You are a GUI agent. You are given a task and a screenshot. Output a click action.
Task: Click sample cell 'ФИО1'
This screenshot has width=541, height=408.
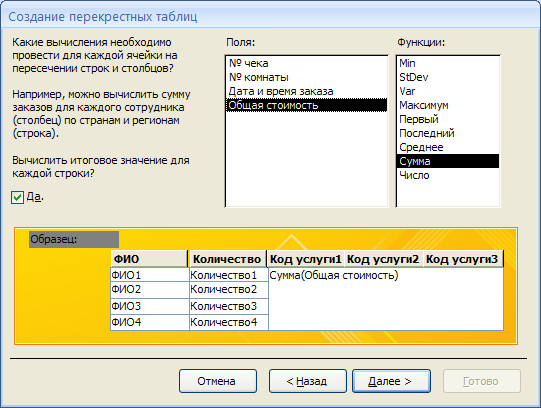[x=150, y=275]
